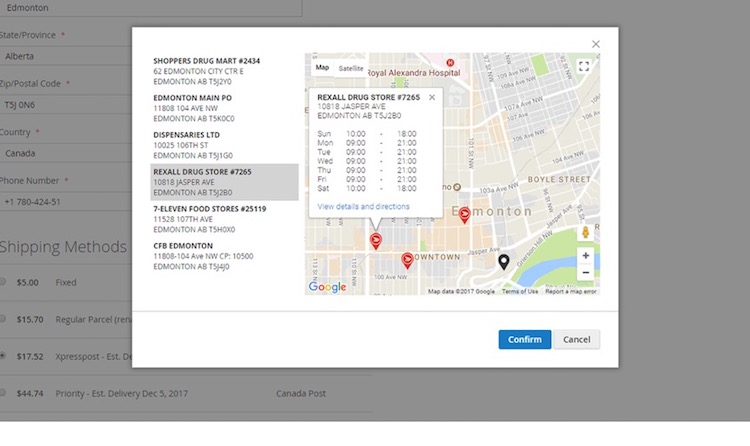750x446 pixels.
Task: Click the red pin near Edmonton label
Action: point(464,214)
